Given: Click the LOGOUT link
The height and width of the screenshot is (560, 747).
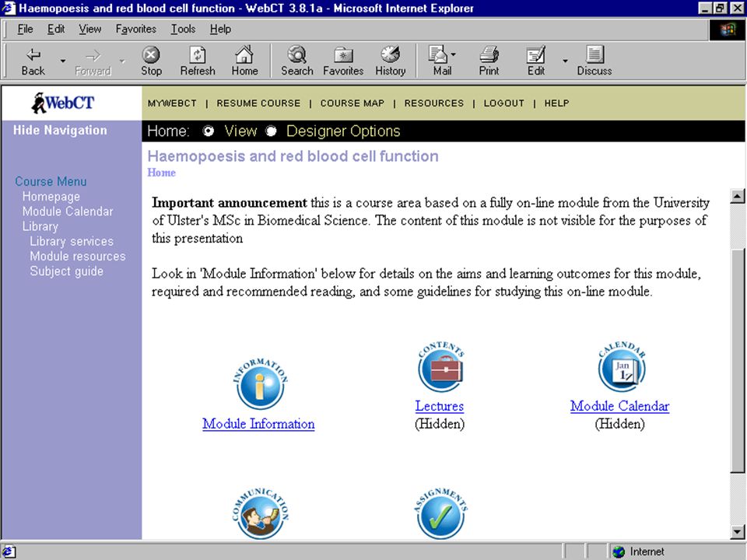Looking at the screenshot, I should 504,103.
